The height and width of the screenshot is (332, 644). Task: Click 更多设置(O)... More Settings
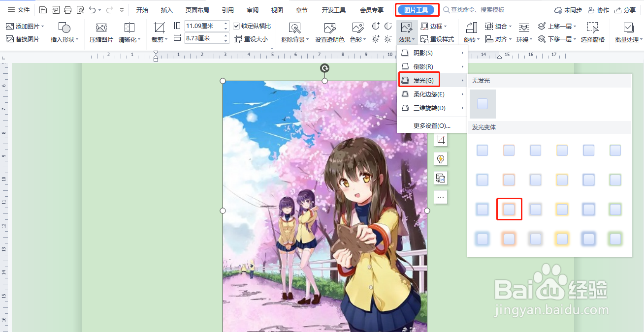[x=432, y=125]
